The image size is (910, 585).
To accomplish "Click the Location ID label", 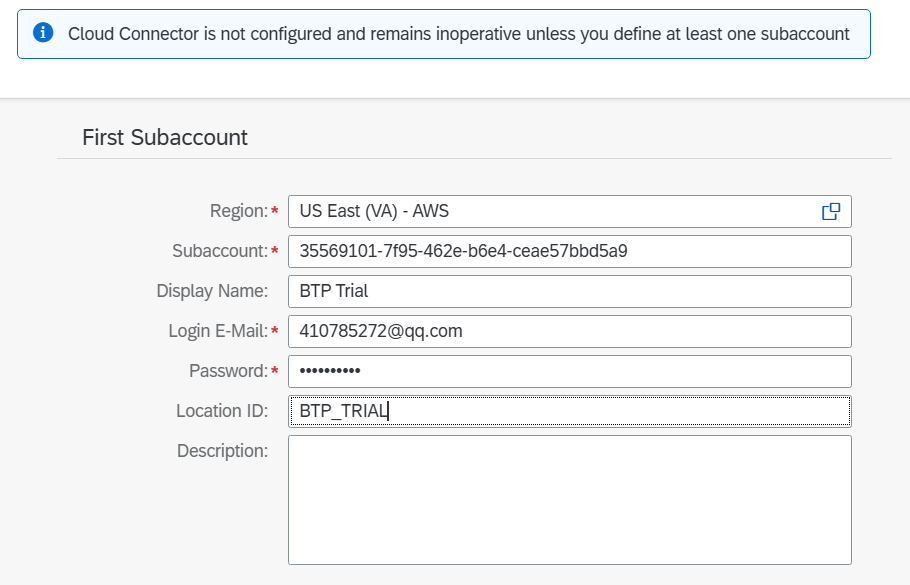I will pos(222,411).
